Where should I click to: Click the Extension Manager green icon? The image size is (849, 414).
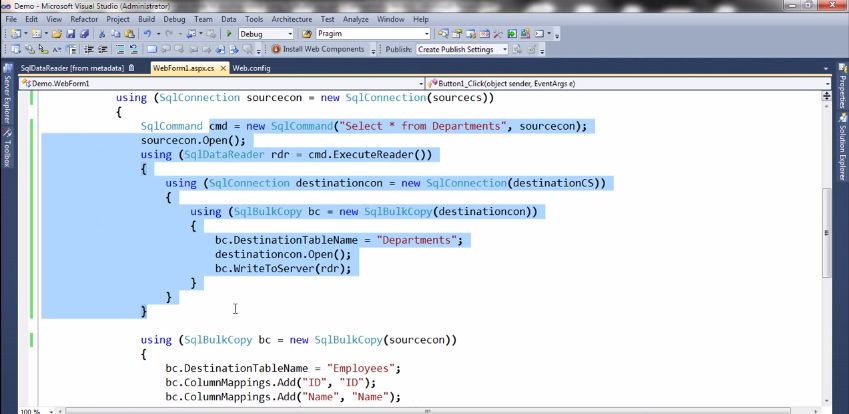pyautogui.click(x=512, y=34)
